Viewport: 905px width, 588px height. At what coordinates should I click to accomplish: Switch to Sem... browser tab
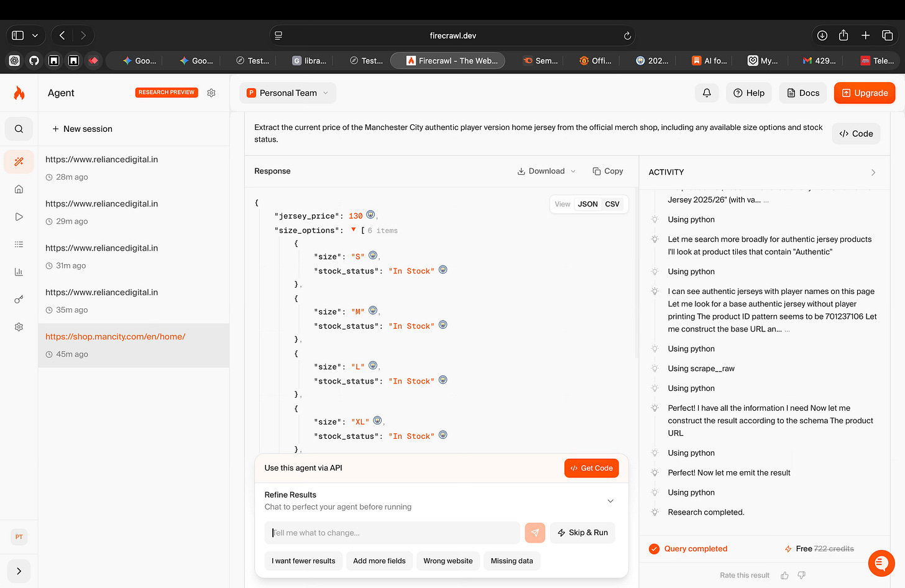coord(540,60)
